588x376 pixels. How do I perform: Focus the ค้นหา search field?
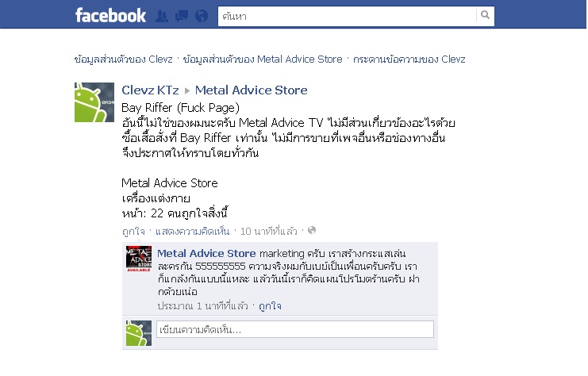click(x=347, y=16)
